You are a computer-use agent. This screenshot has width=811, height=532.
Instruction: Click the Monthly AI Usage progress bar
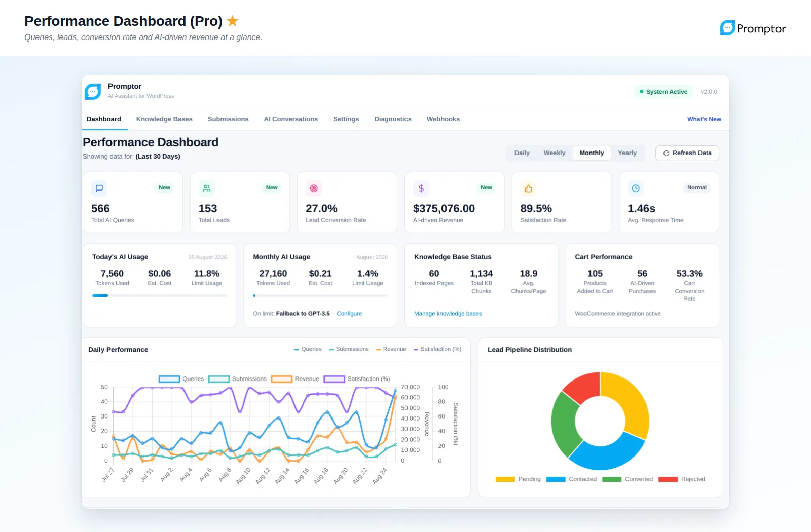[320, 295]
